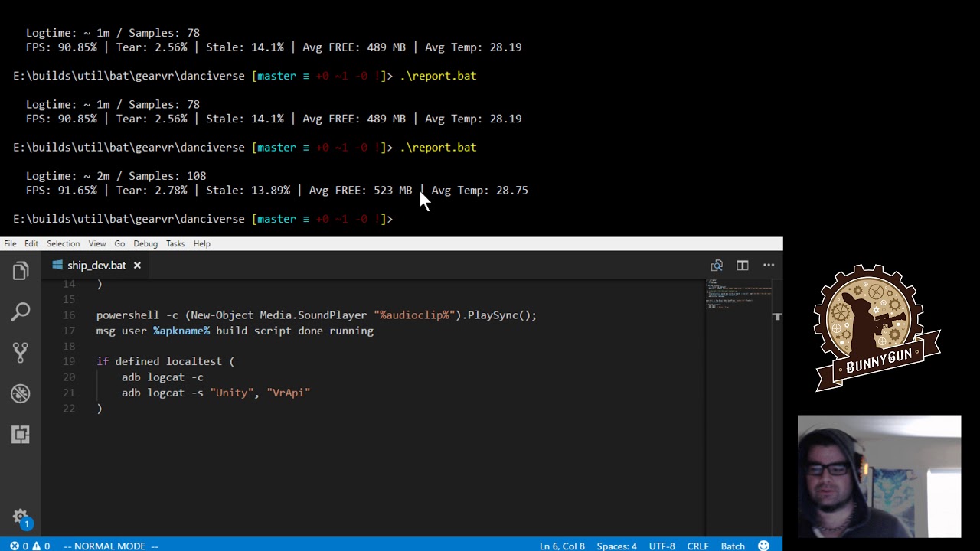Image resolution: width=980 pixels, height=551 pixels.
Task: Open the Debug view in activity bar
Action: (21, 393)
